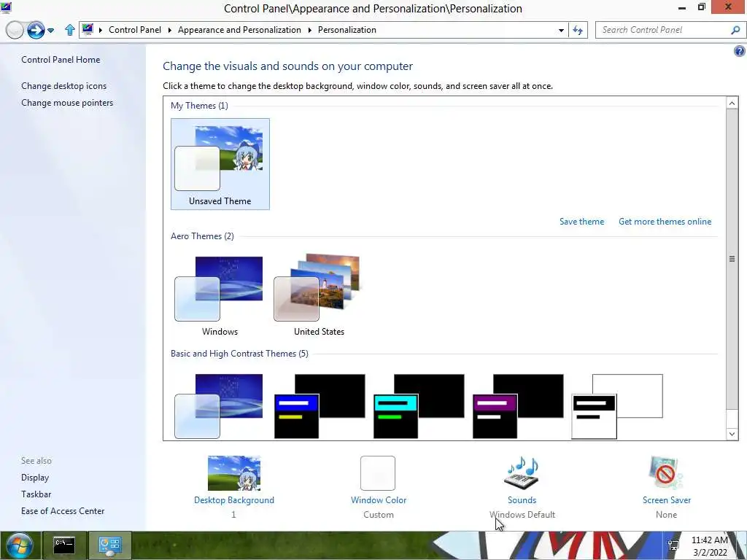Screen dimensions: 747x560
Task: Select Control Panel breadcrumb
Action: (x=135, y=29)
